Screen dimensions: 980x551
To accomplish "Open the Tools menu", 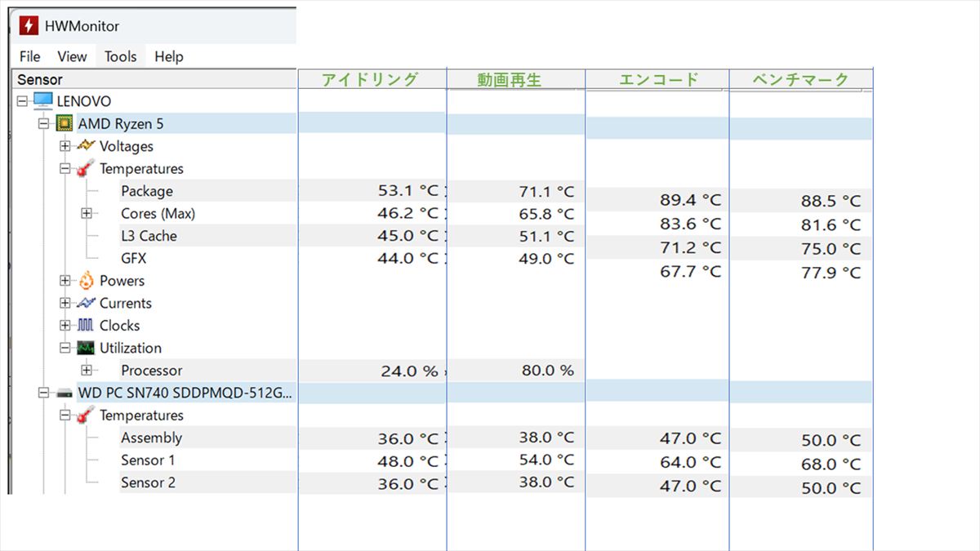I will (120, 56).
